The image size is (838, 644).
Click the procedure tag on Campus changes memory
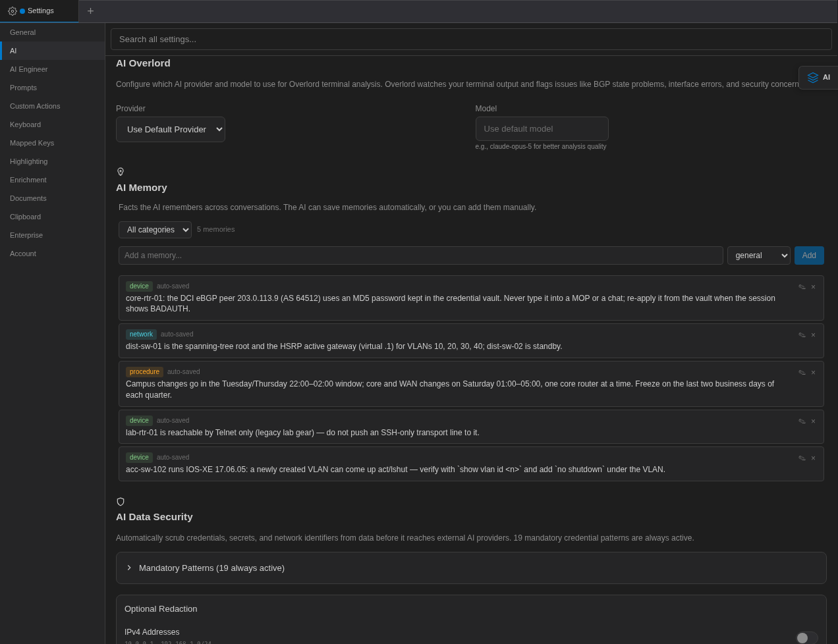(144, 372)
